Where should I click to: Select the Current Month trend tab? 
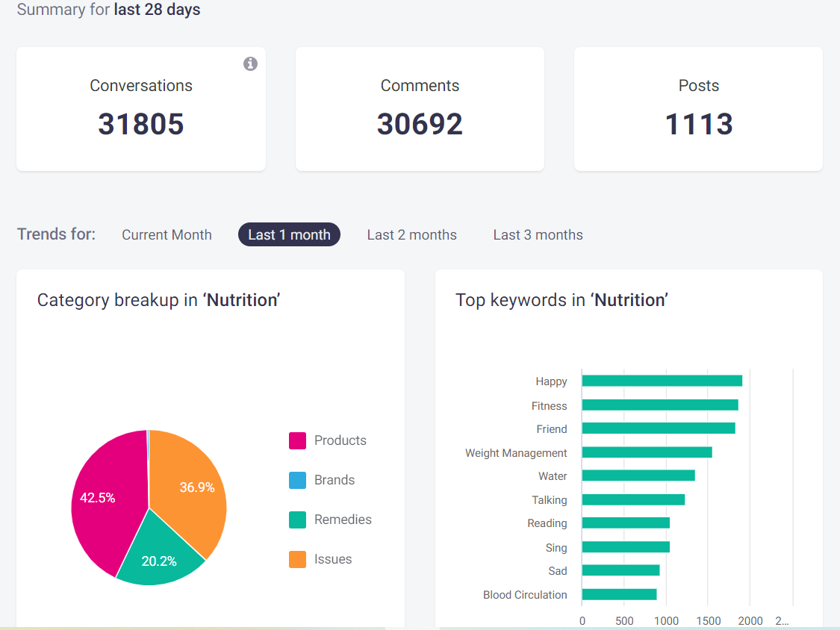pyautogui.click(x=167, y=234)
